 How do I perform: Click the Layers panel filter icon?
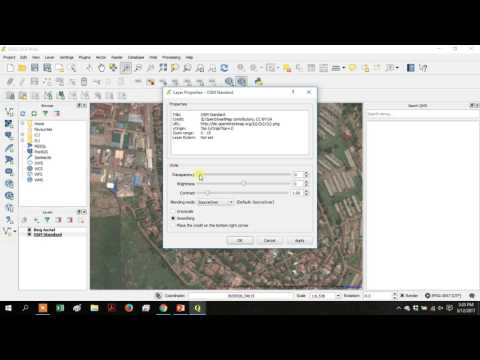click(x=47, y=220)
